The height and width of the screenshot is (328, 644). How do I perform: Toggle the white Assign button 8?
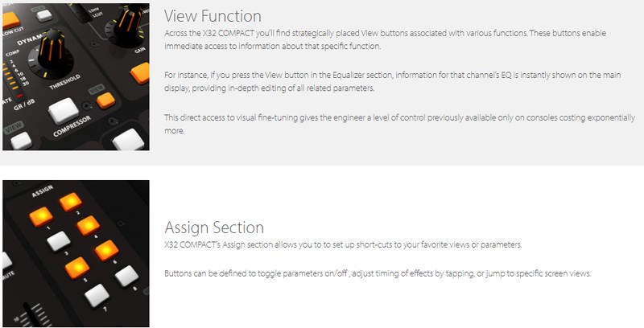[126, 277]
